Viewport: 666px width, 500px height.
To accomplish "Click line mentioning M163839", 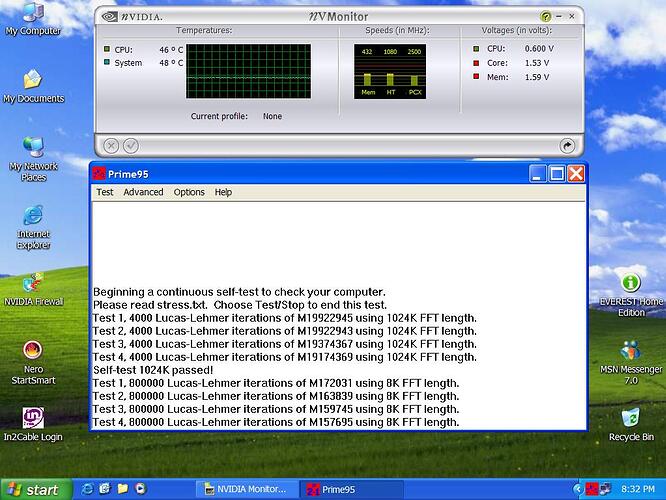I will [x=276, y=396].
